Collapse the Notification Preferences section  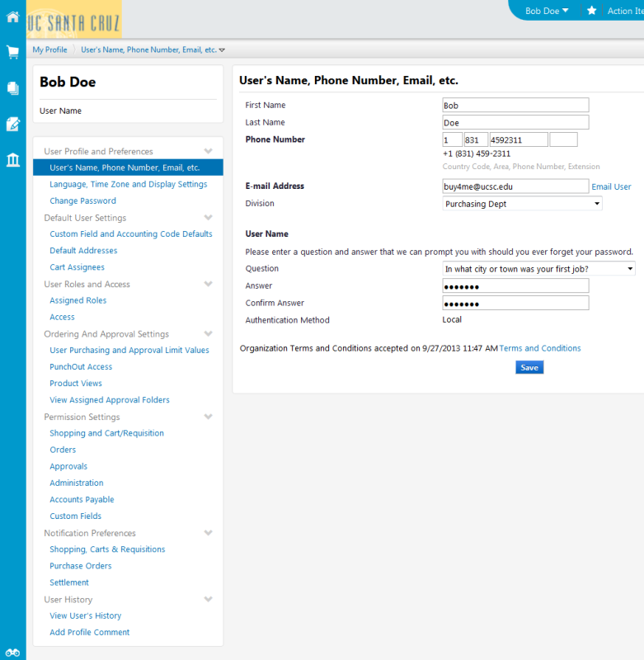[208, 534]
